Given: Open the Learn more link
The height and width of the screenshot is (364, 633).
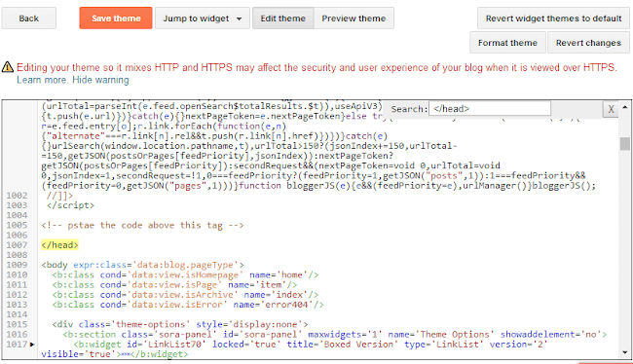Looking at the screenshot, I should pyautogui.click(x=42, y=80).
